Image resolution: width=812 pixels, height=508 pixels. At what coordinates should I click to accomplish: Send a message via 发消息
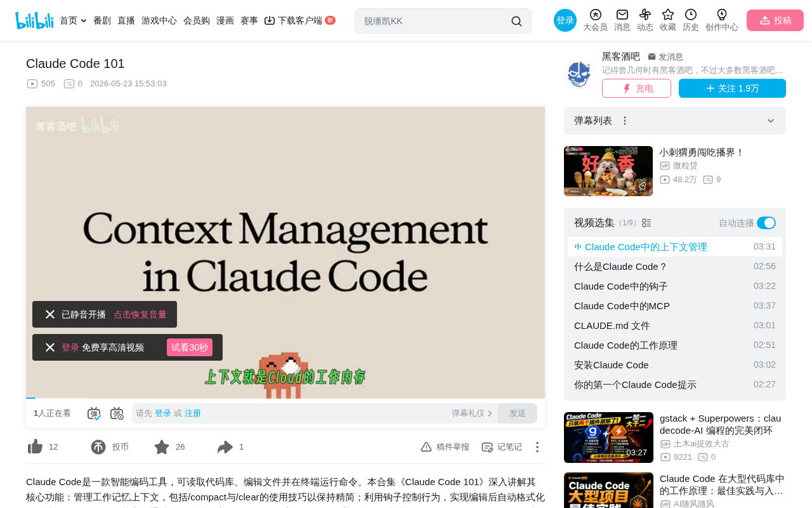point(665,57)
